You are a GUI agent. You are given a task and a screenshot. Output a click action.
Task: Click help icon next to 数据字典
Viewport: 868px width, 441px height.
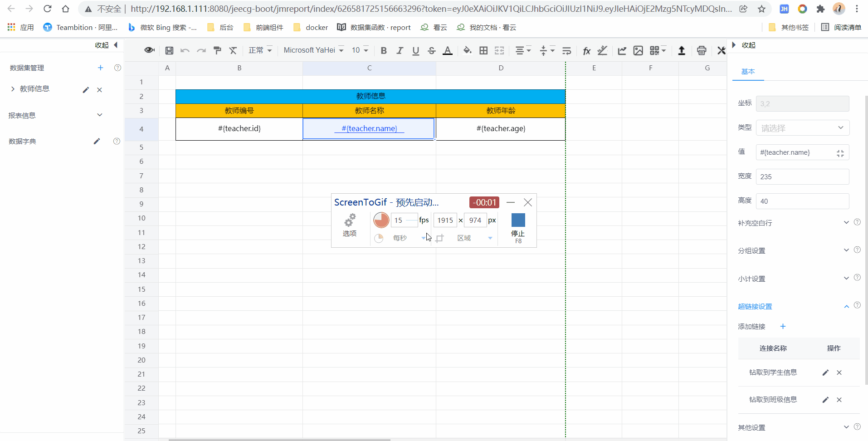[x=117, y=141]
